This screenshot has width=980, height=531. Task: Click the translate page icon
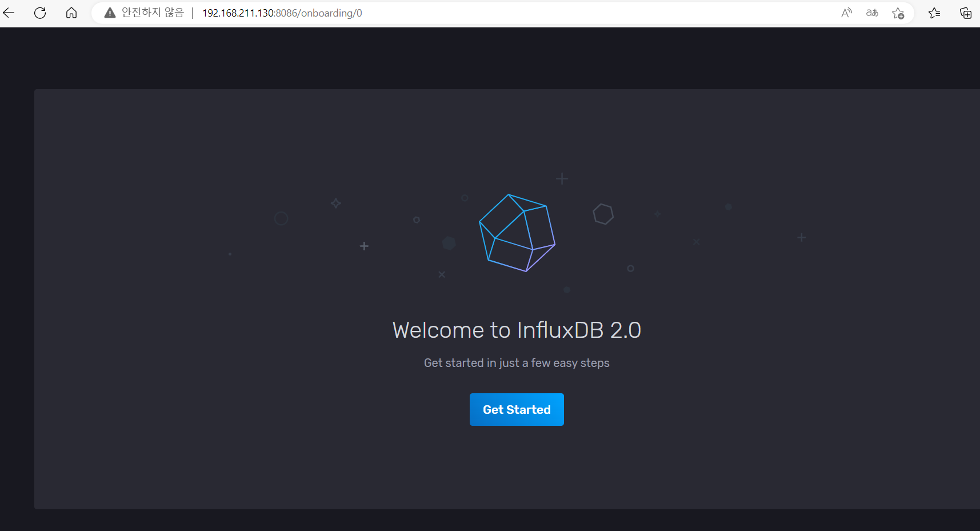(x=872, y=13)
